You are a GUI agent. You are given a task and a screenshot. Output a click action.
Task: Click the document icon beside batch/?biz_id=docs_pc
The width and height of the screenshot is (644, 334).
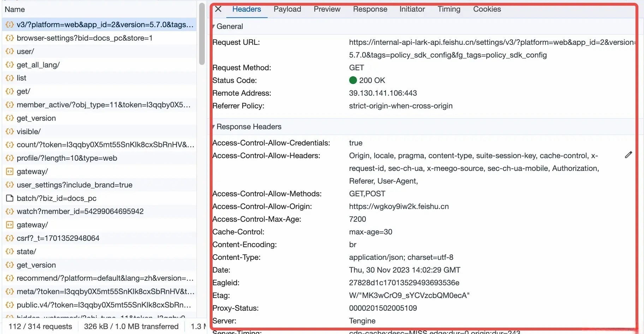pyautogui.click(x=10, y=198)
